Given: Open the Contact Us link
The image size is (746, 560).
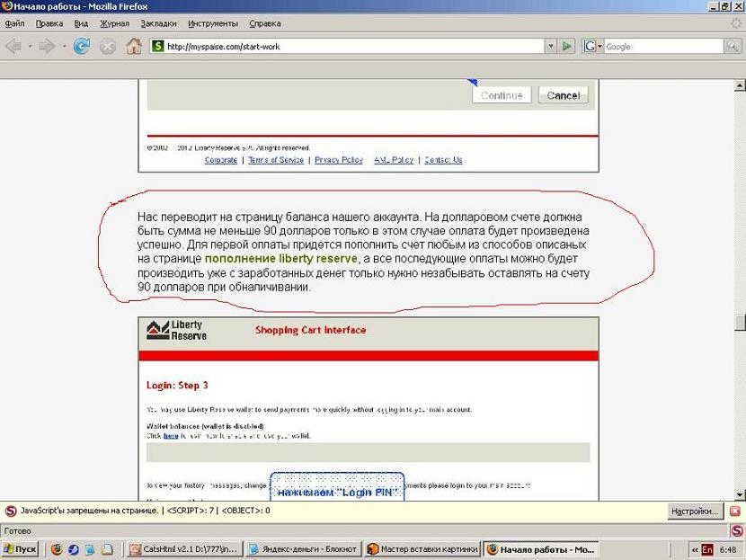Looking at the screenshot, I should tap(443, 160).
